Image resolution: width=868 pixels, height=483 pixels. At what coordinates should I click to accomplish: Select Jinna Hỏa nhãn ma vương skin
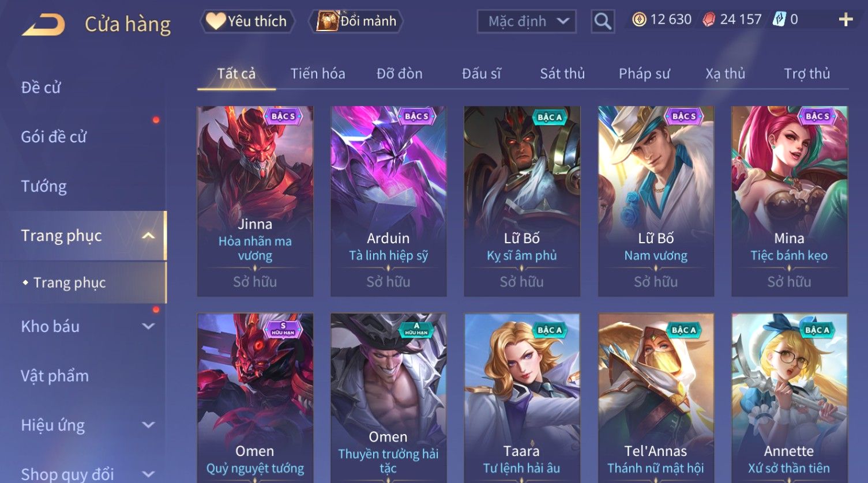255,201
